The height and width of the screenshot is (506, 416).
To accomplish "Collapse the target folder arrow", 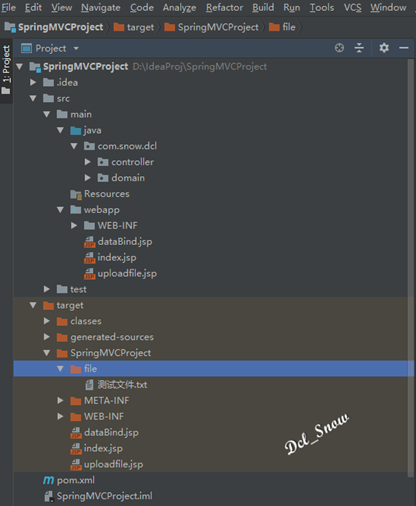I will (33, 305).
